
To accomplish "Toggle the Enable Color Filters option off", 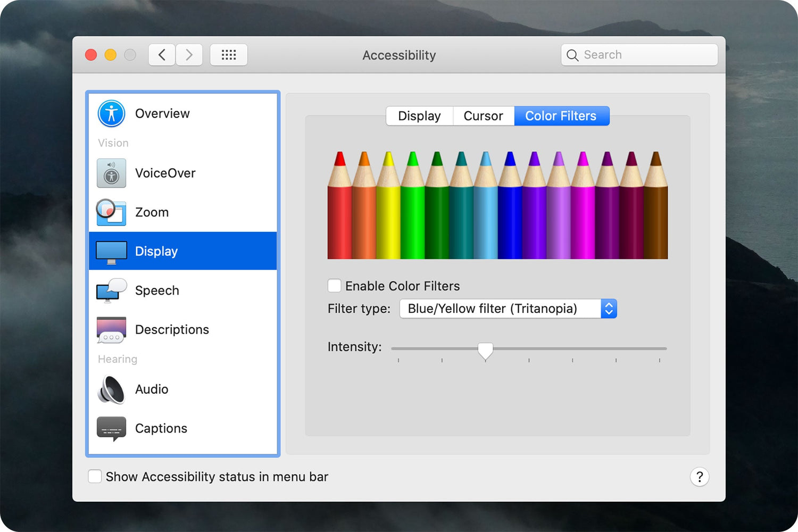I will pyautogui.click(x=334, y=286).
